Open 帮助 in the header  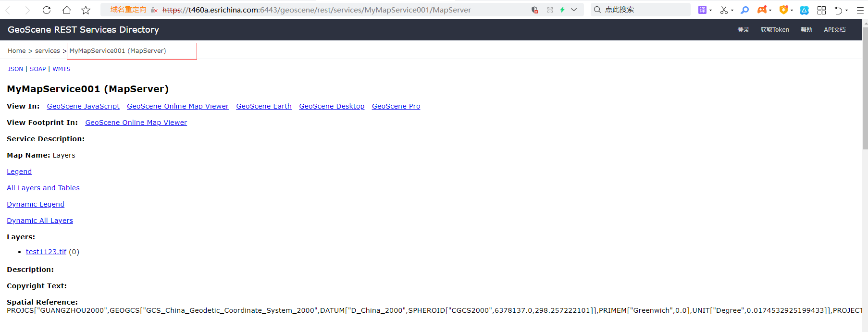pos(806,30)
